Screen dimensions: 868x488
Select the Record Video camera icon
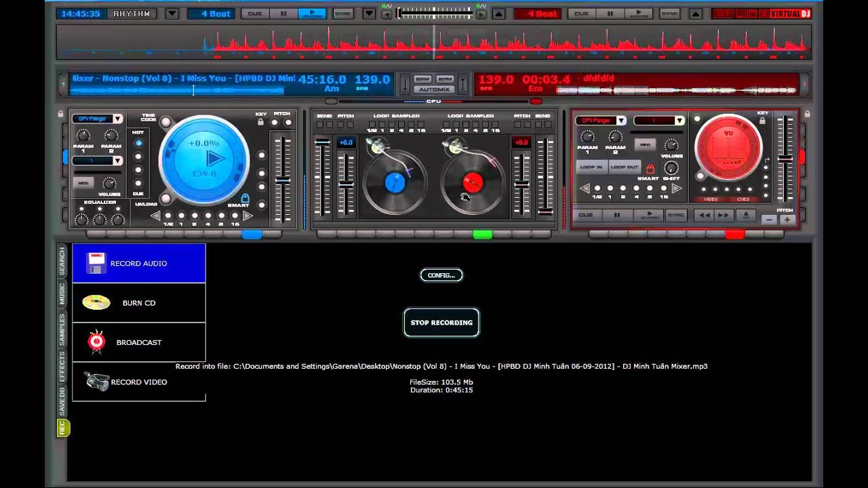click(x=98, y=382)
